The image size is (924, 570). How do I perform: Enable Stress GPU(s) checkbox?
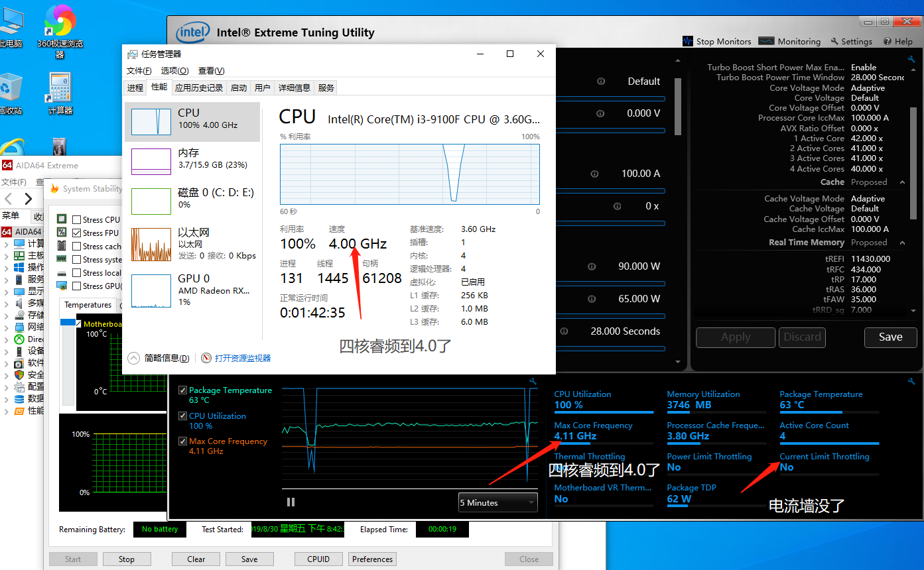(x=77, y=286)
